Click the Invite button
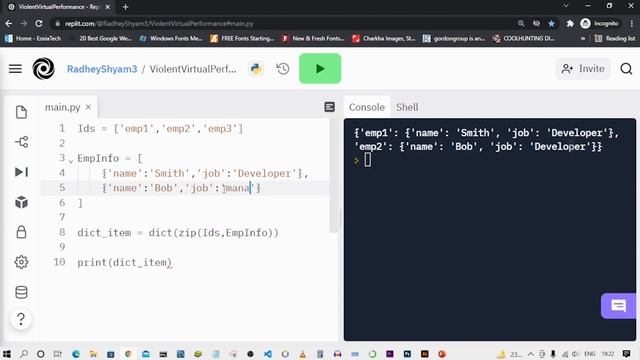640x360 pixels. (x=583, y=69)
